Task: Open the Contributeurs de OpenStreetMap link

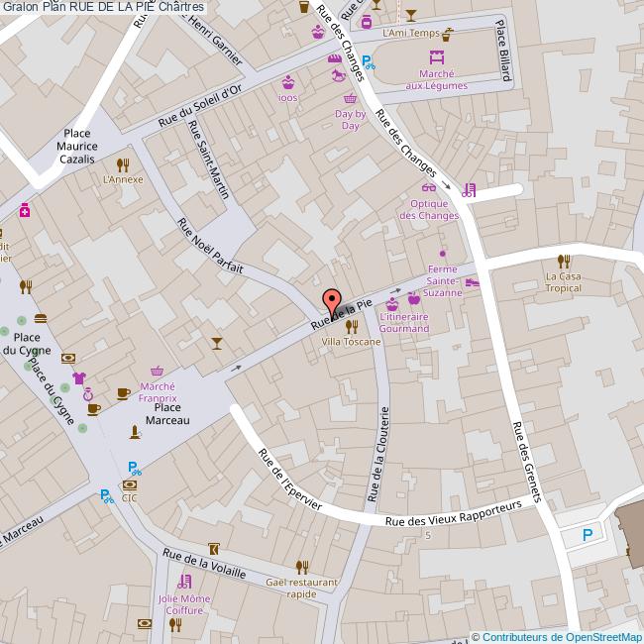Action: 561,636
